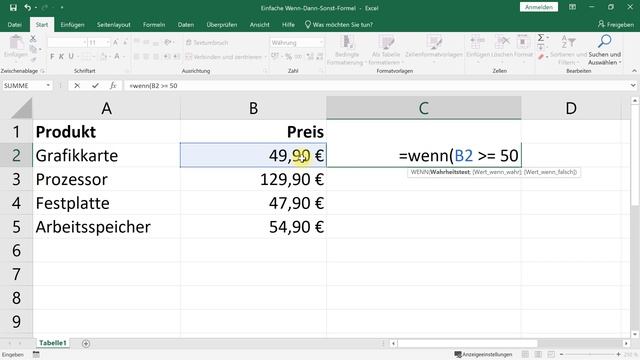
Task: Click the Produkt header cell
Action: point(106,132)
